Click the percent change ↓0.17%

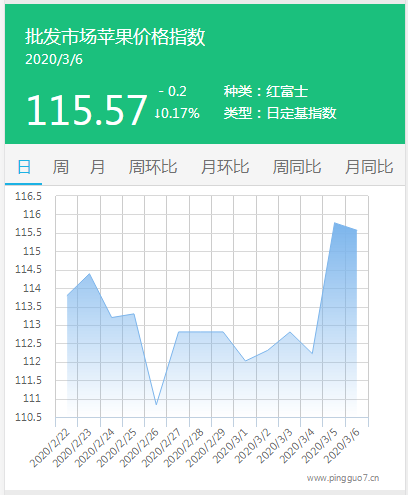pos(177,113)
